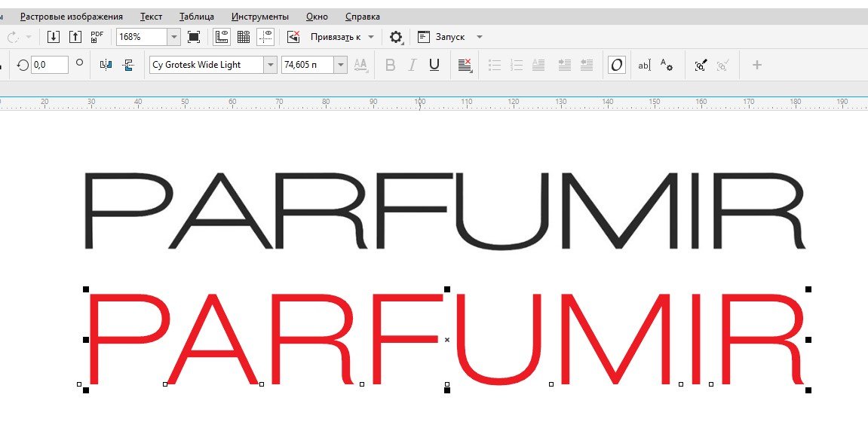Click the top-right selection handle
The image size is (868, 428).
point(808,289)
